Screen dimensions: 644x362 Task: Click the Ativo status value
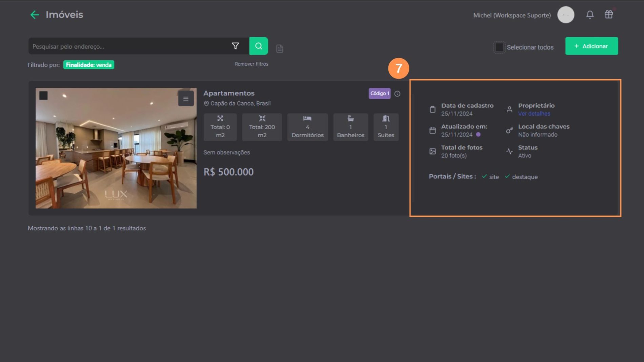click(x=524, y=155)
